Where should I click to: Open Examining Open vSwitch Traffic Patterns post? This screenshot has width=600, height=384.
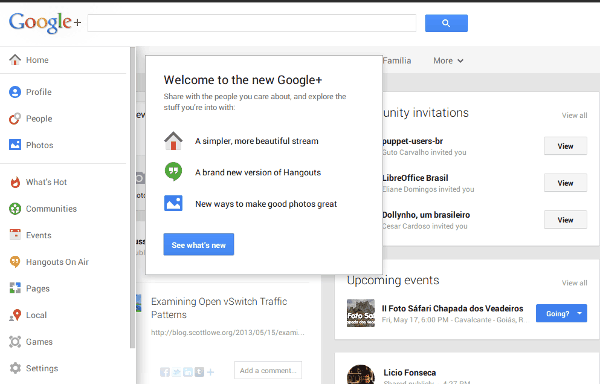(219, 308)
